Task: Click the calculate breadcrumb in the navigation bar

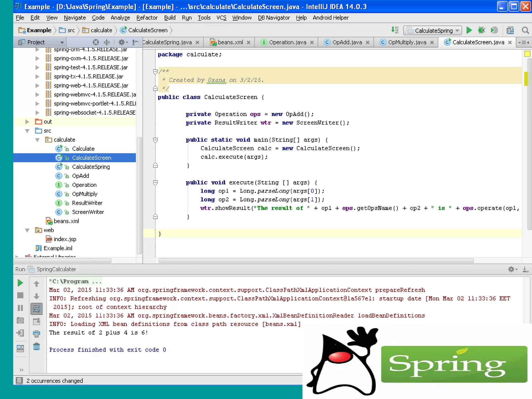Action: tap(101, 30)
